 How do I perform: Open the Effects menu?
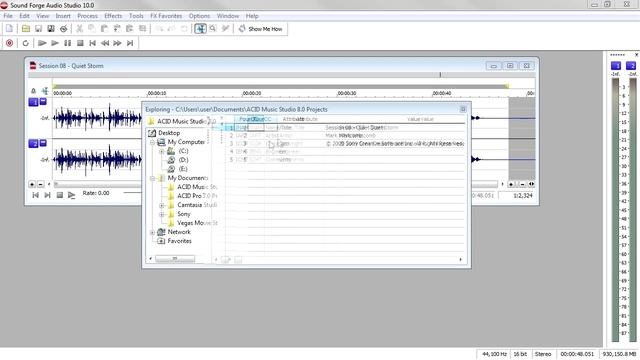pyautogui.click(x=113, y=16)
